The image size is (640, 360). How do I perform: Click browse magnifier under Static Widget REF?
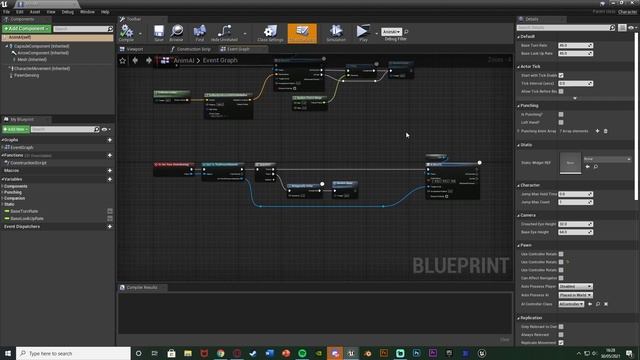(596, 167)
